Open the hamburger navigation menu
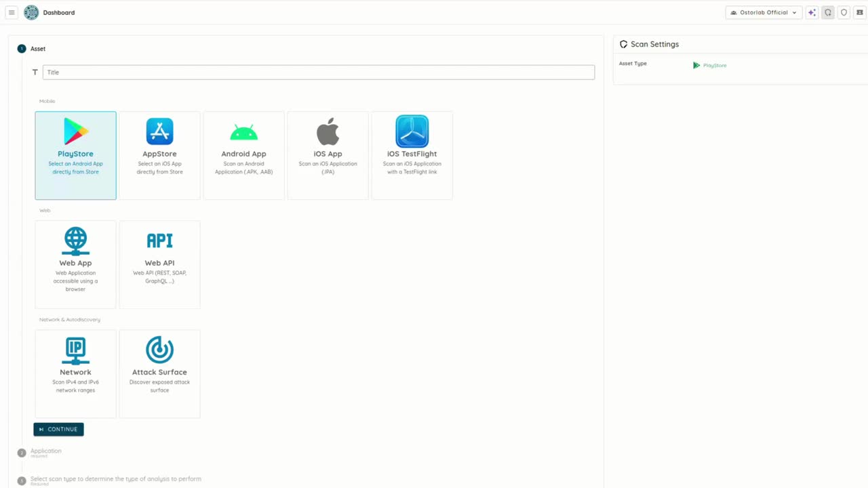Viewport: 868px width, 488px height. [x=12, y=12]
